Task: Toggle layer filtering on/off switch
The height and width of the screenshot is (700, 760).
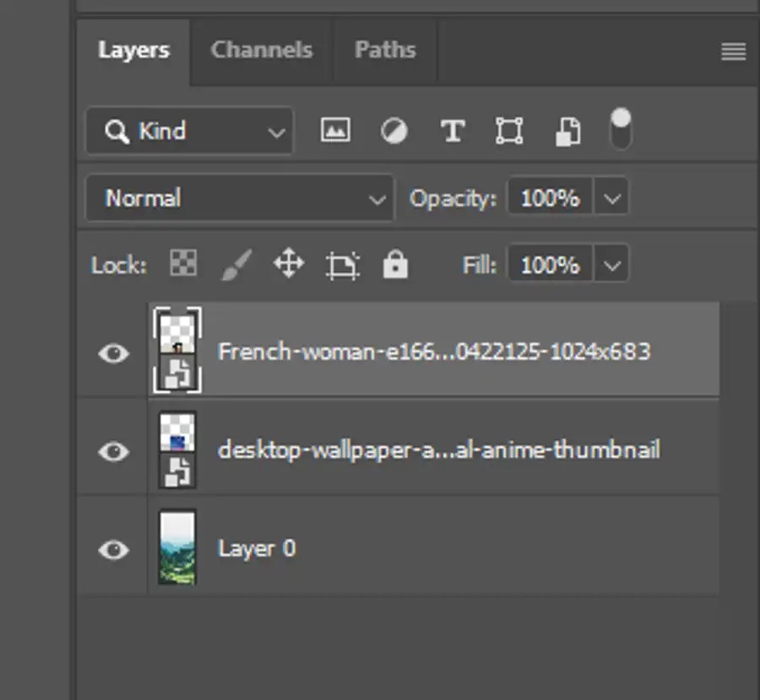Action: tap(621, 128)
